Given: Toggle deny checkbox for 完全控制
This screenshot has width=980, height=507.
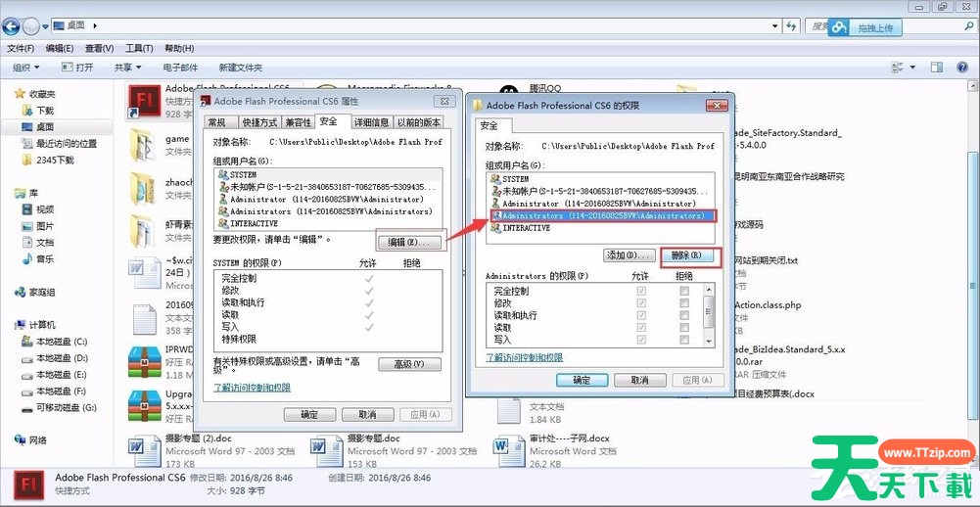Looking at the screenshot, I should (685, 291).
